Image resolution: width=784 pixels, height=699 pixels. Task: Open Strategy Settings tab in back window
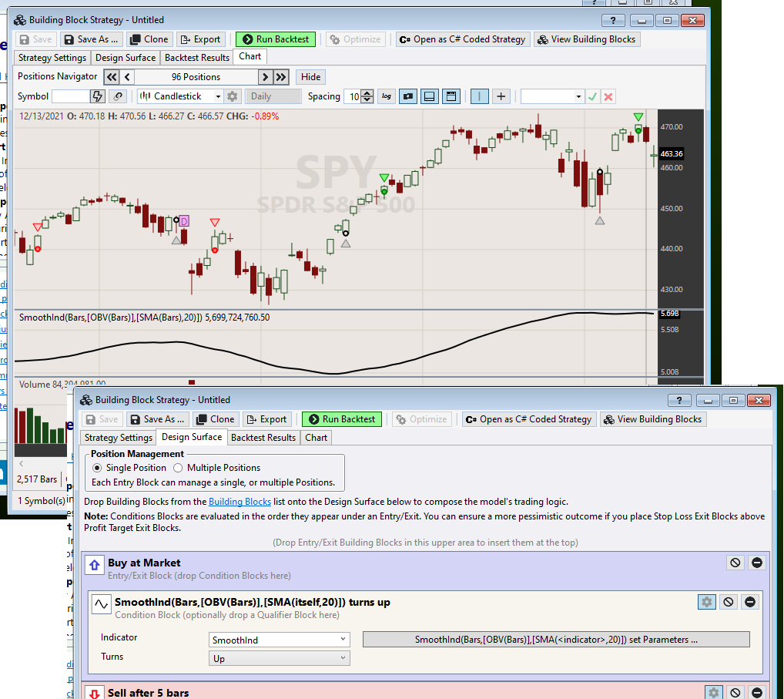click(52, 58)
